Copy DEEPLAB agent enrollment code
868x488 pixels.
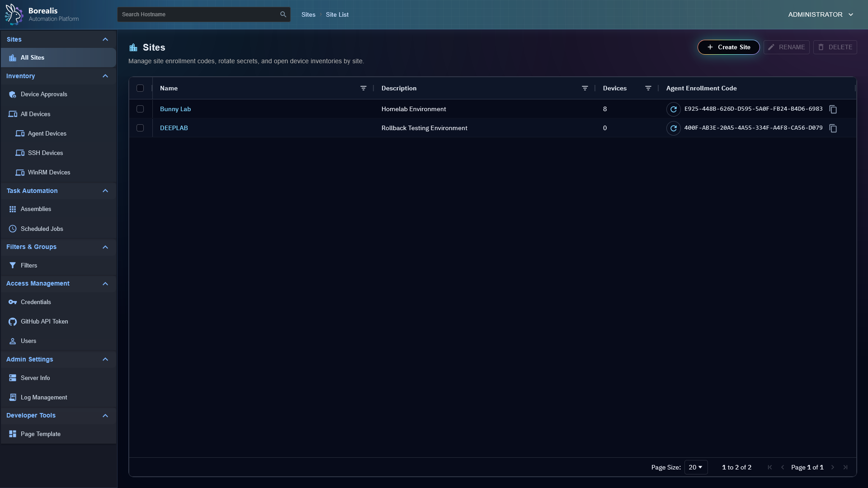(x=833, y=128)
